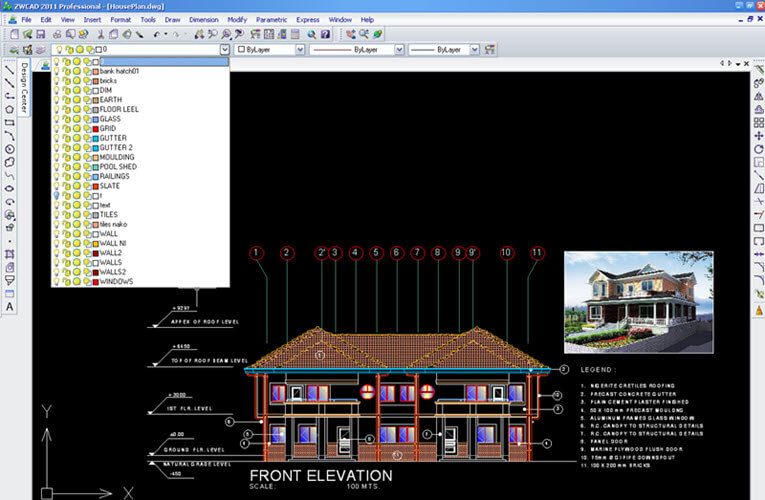Click the Multiline Text 'A' tool
The width and height of the screenshot is (765, 500).
click(x=9, y=308)
